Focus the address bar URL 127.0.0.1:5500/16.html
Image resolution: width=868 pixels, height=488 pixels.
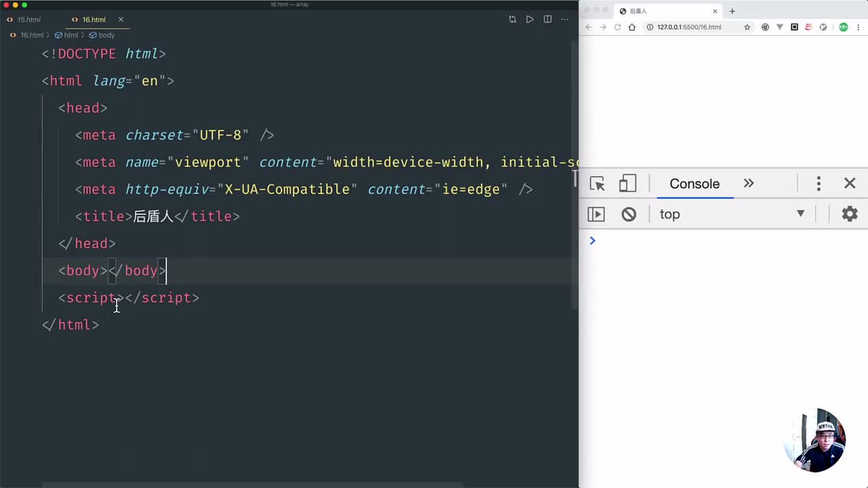click(689, 27)
